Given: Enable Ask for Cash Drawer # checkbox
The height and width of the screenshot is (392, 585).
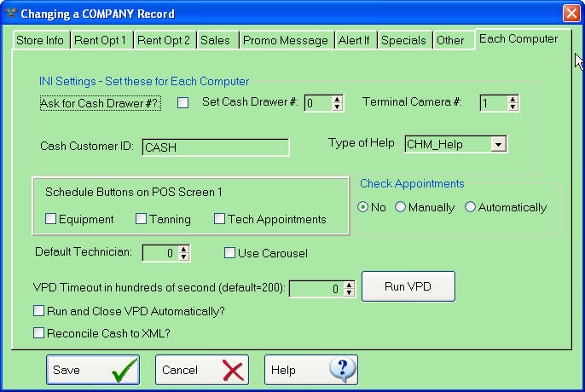Looking at the screenshot, I should (182, 103).
